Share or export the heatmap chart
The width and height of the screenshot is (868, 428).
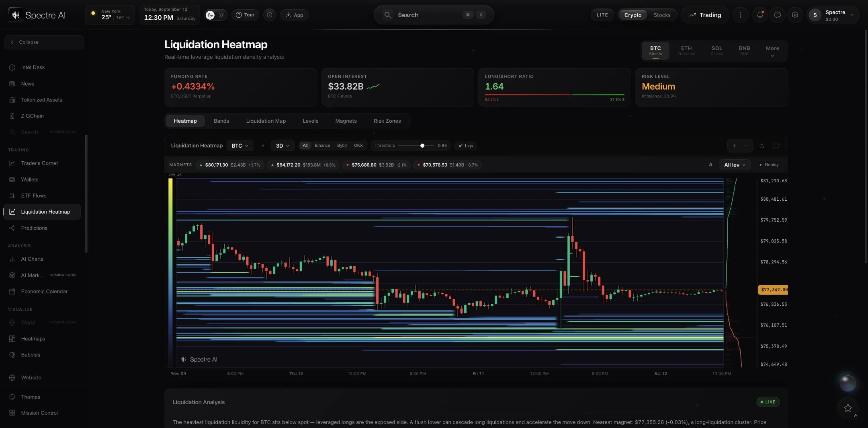762,146
